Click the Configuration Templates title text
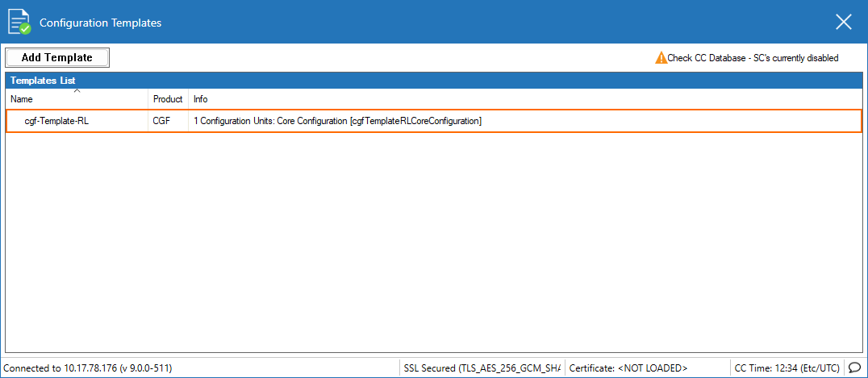The image size is (868, 378). click(x=101, y=23)
